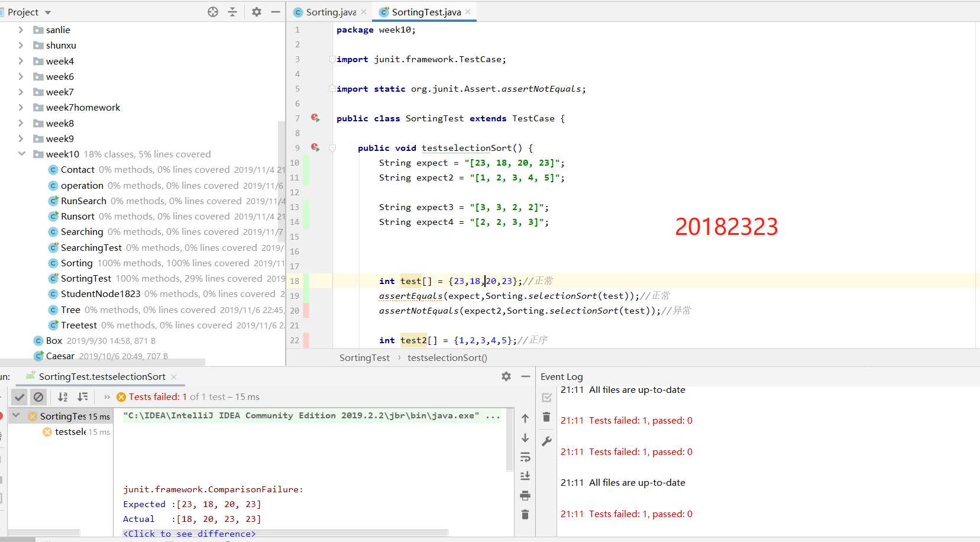Click run console horizontal scrollbar
The width and height of the screenshot is (980, 542).
tap(286, 533)
